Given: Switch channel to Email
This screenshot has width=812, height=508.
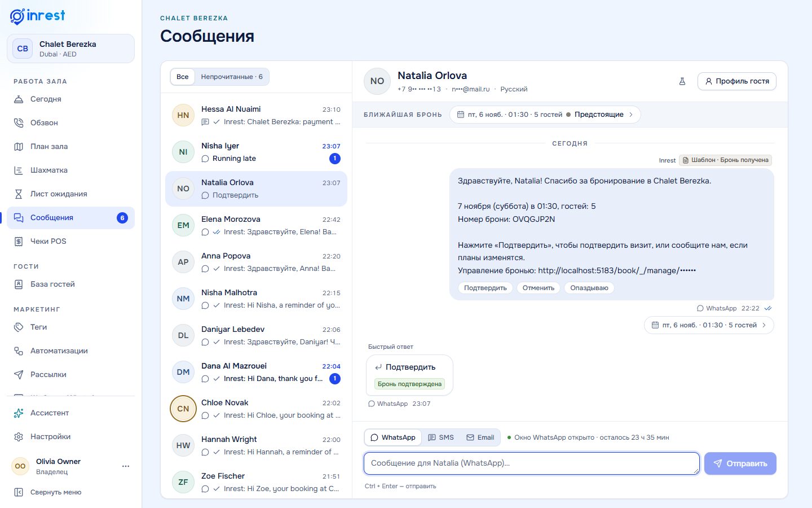Looking at the screenshot, I should (480, 437).
